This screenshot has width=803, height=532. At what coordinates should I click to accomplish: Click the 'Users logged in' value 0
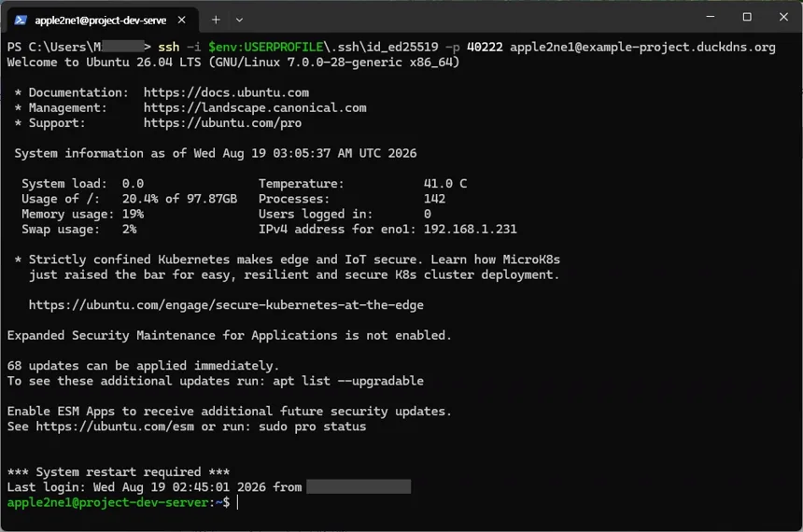coord(427,214)
